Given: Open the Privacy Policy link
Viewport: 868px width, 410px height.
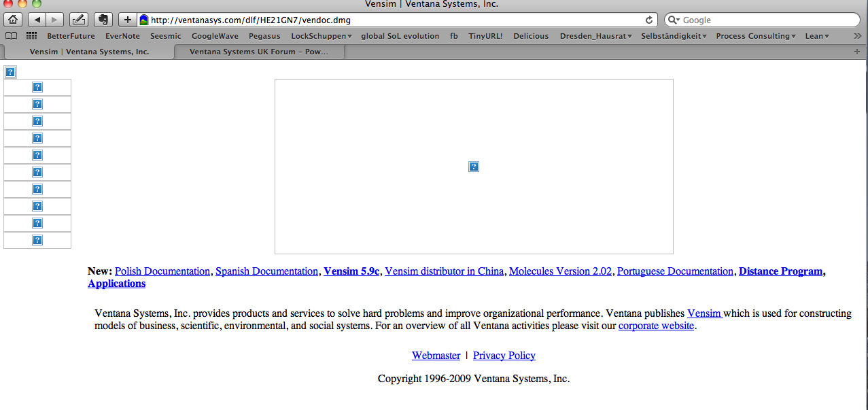Looking at the screenshot, I should pyautogui.click(x=504, y=356).
